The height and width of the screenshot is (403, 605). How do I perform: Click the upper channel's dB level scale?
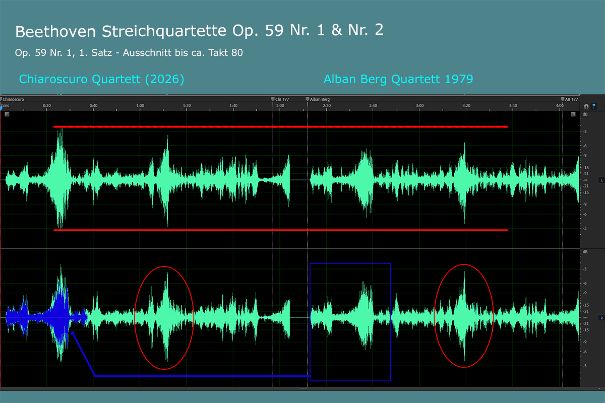586,179
